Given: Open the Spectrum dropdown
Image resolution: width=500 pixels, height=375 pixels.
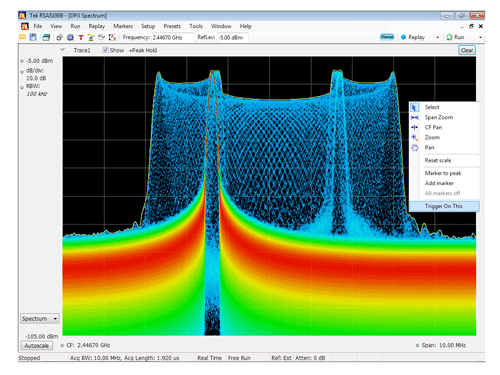Looking at the screenshot, I should (40, 319).
